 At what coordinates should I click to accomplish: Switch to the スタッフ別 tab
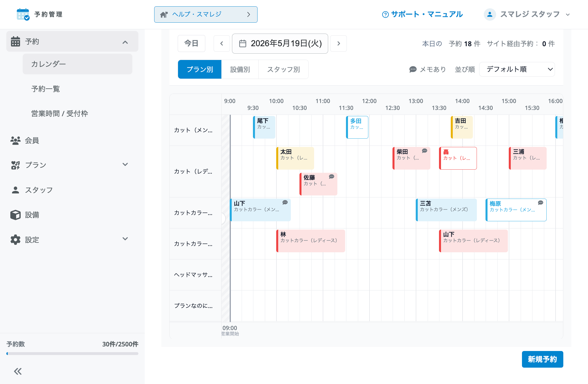pos(283,69)
